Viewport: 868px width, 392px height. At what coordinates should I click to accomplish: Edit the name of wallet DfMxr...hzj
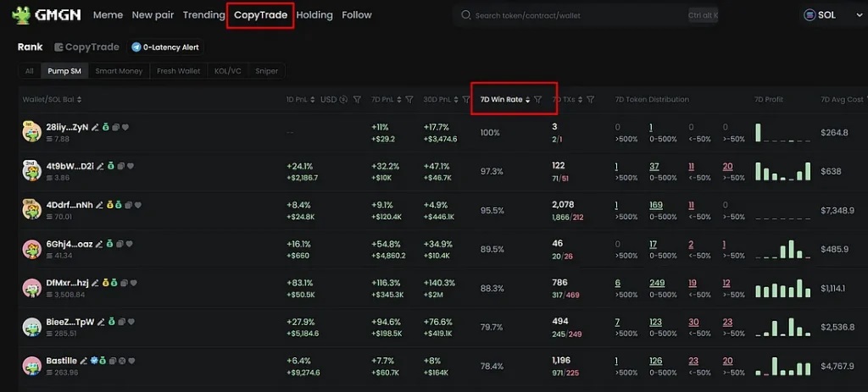(x=95, y=283)
